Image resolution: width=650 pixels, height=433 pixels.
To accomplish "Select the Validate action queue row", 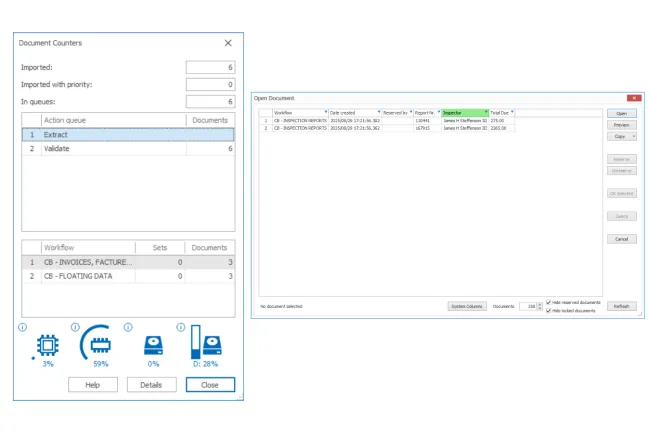I will pyautogui.click(x=128, y=148).
